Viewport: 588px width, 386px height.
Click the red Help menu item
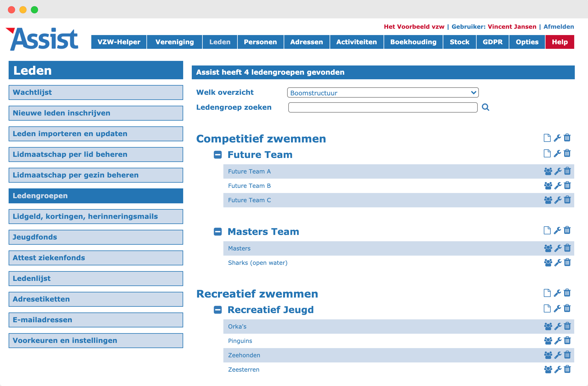coord(560,42)
